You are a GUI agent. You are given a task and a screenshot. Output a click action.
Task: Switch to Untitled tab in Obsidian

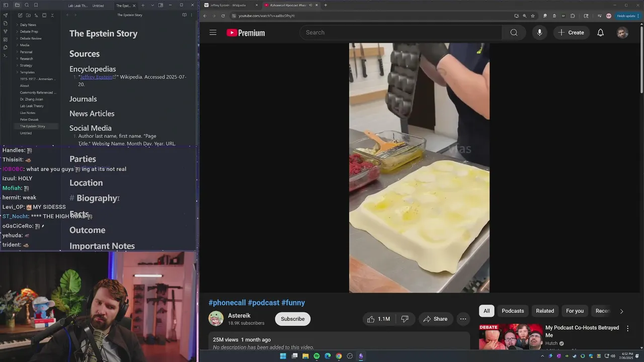coord(98,6)
